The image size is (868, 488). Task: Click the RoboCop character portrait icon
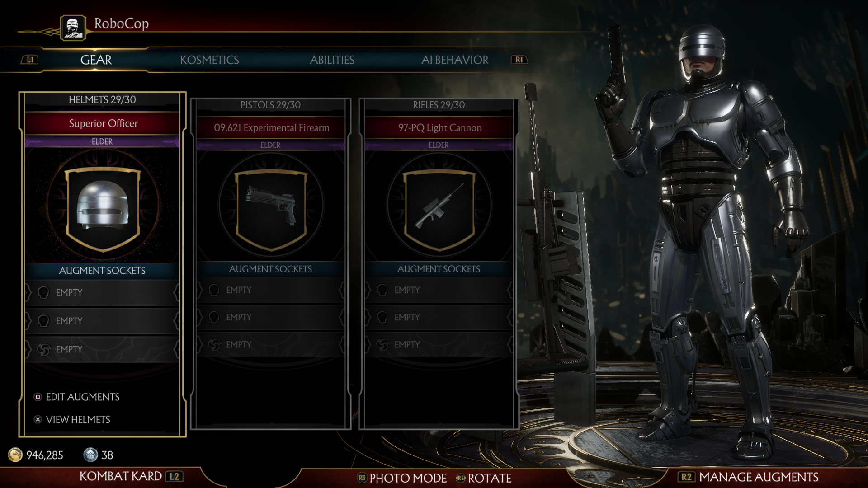point(73,28)
